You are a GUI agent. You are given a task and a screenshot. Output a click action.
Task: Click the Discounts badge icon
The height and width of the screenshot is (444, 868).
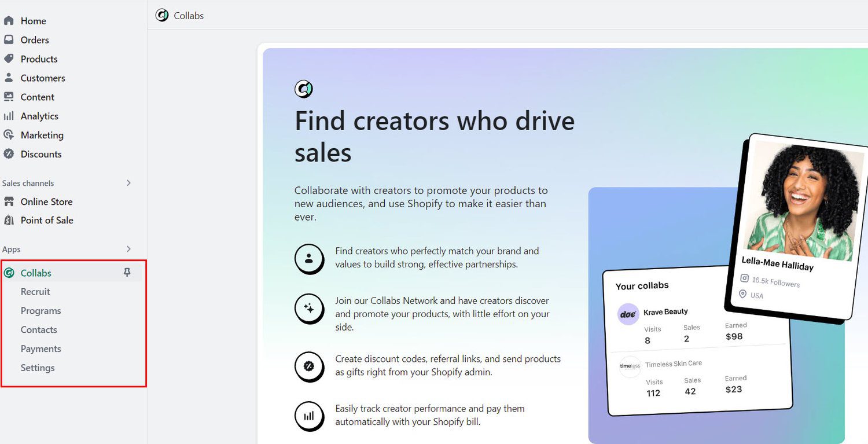[x=9, y=154]
